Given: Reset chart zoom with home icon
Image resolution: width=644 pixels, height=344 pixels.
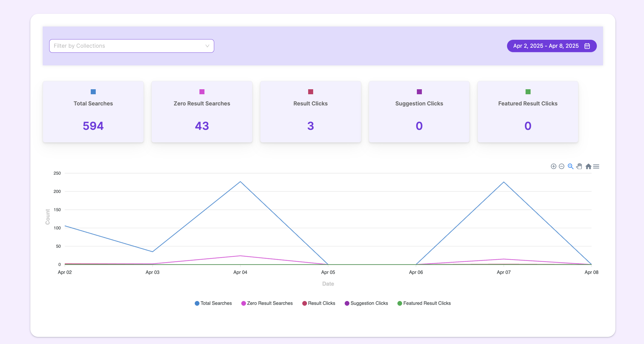Looking at the screenshot, I should [x=588, y=166].
